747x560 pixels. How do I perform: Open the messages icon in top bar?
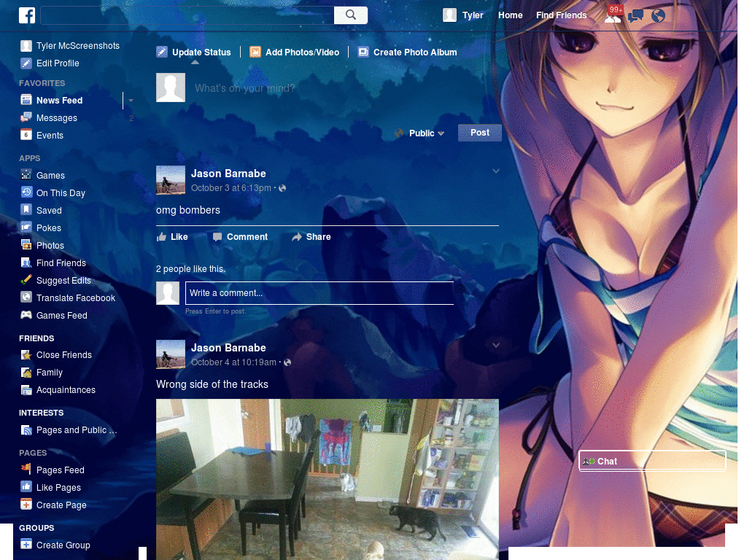pyautogui.click(x=635, y=16)
